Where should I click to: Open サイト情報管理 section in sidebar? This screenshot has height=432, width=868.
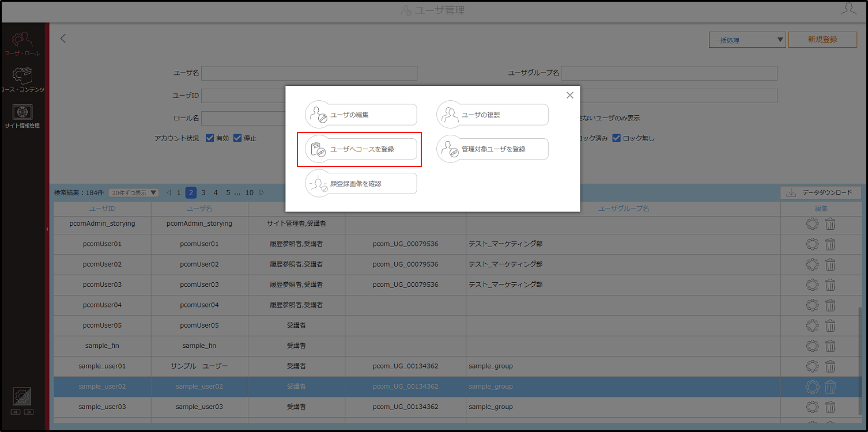pos(22,116)
